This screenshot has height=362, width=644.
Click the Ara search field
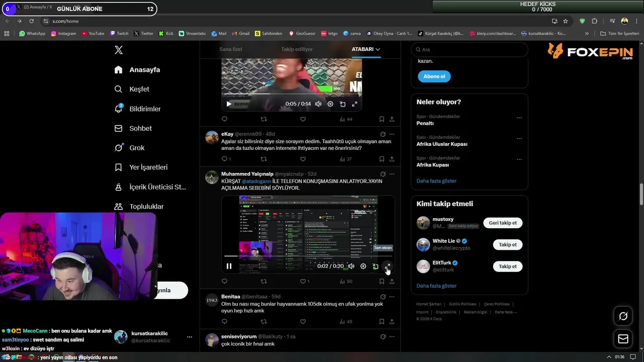pyautogui.click(x=469, y=50)
